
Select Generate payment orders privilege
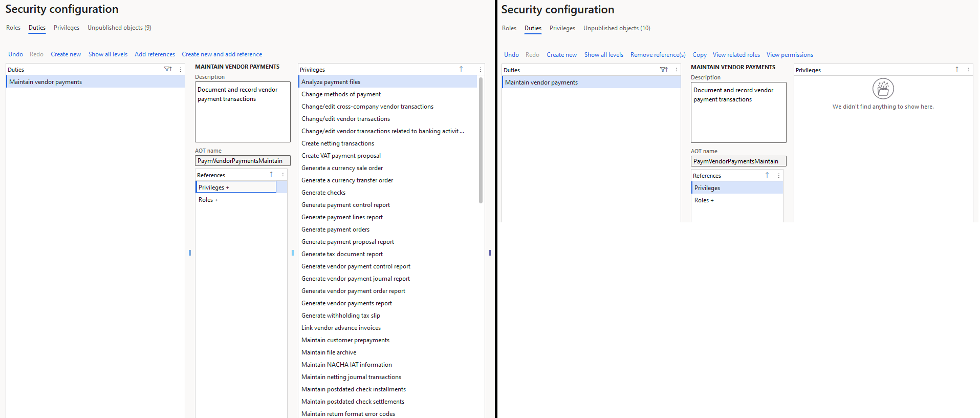(387, 229)
